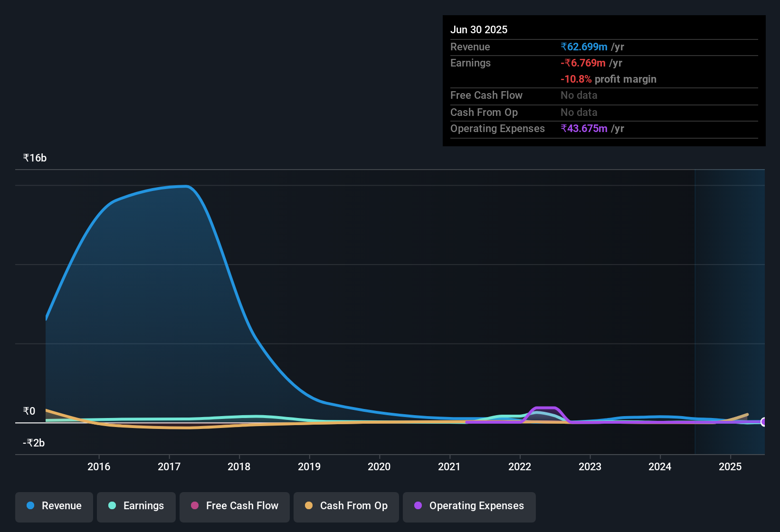The width and height of the screenshot is (780, 532).
Task: Click the 2025 x-axis label
Action: click(730, 466)
